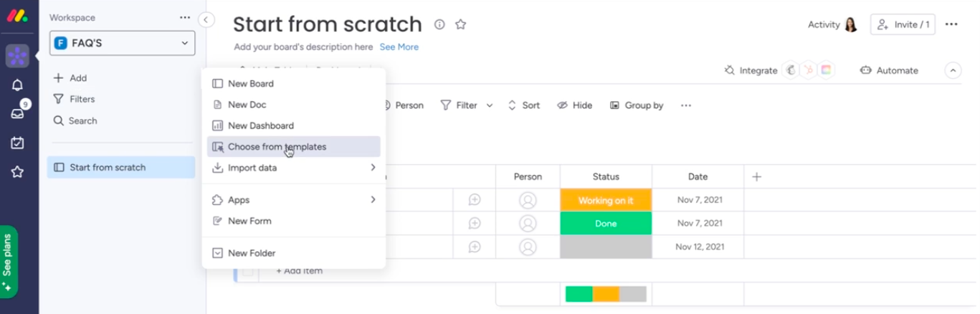Open the monday.com logo home
The width and height of the screenshot is (980, 314).
click(x=17, y=16)
